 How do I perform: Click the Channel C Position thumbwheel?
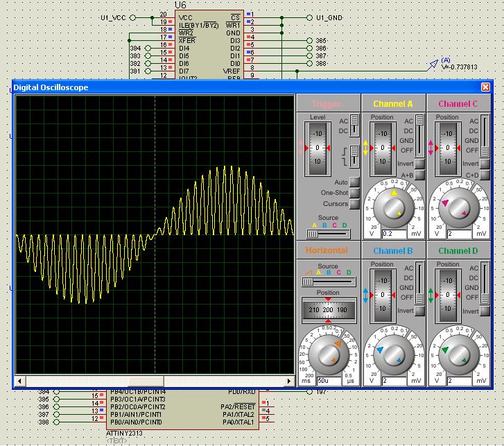pyautogui.click(x=448, y=148)
